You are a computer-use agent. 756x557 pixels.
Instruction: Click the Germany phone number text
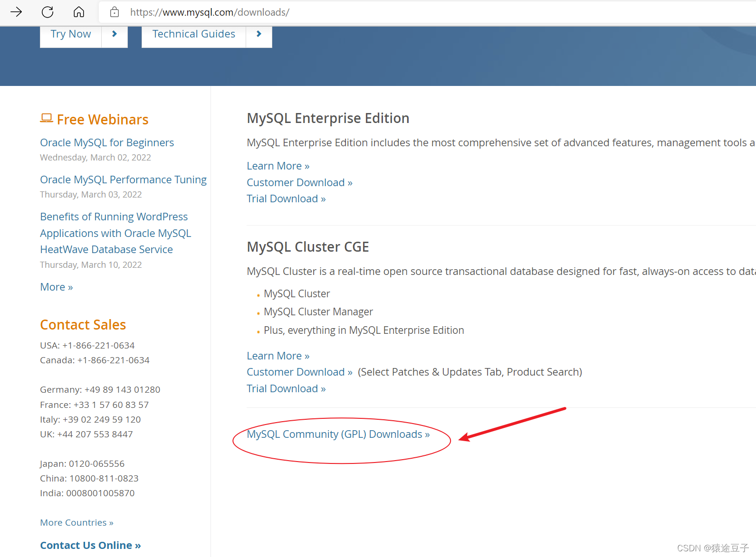(100, 389)
